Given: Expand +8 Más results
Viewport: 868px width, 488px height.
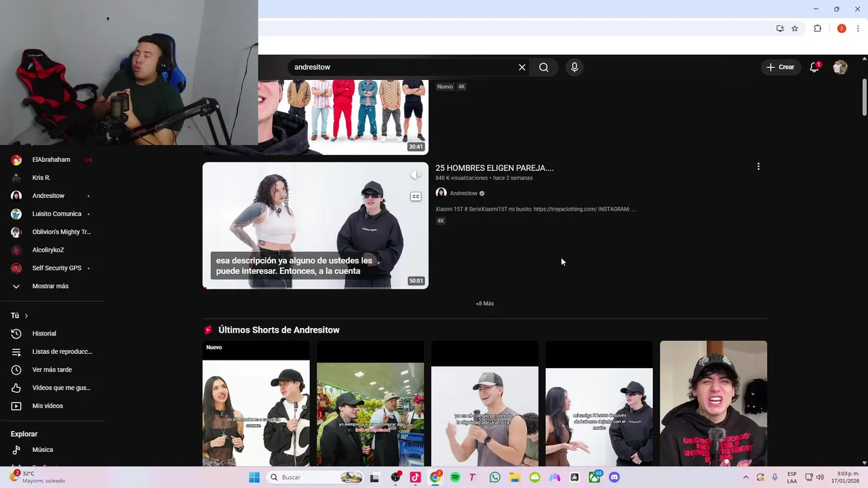Looking at the screenshot, I should coord(485,304).
